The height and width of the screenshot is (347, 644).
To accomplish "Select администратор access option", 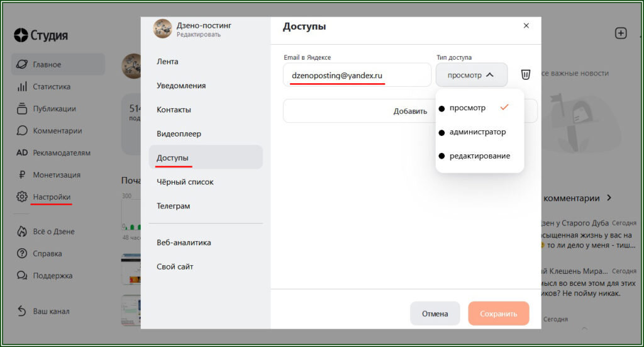I will pos(479,132).
